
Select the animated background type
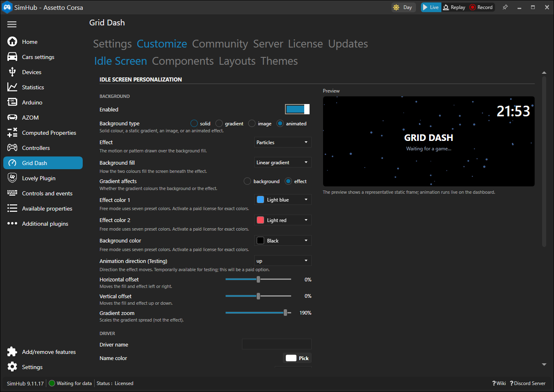pos(280,123)
